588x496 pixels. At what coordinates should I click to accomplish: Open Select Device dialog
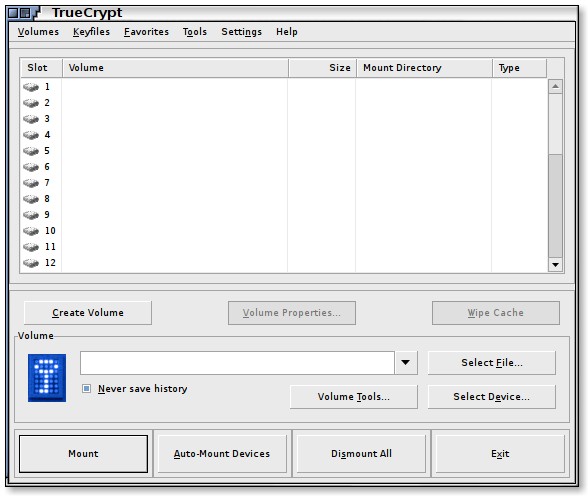[x=492, y=397]
